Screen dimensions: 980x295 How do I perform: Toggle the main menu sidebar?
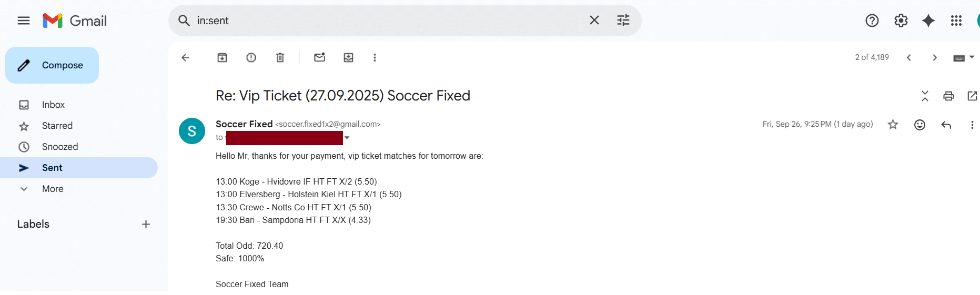point(24,21)
